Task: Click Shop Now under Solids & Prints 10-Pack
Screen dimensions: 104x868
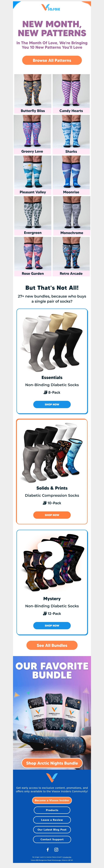Action: pyautogui.click(x=52, y=515)
